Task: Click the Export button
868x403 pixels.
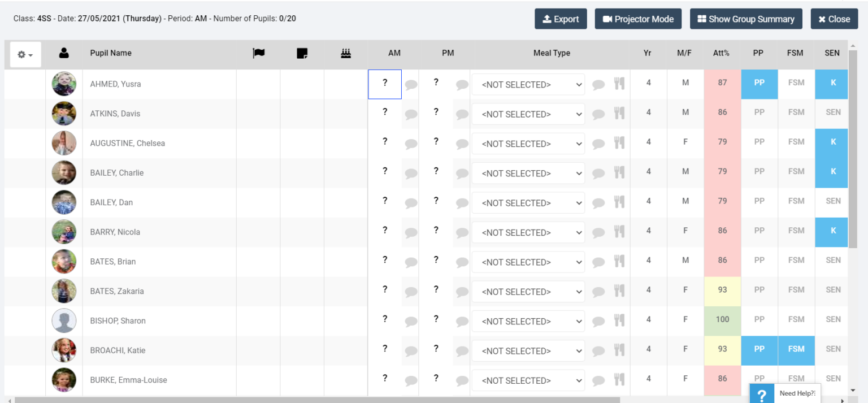Action: (x=561, y=19)
